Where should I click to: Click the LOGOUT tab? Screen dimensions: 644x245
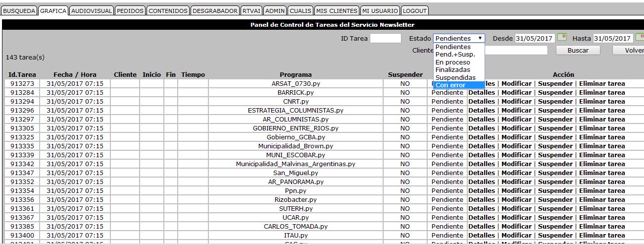click(415, 10)
